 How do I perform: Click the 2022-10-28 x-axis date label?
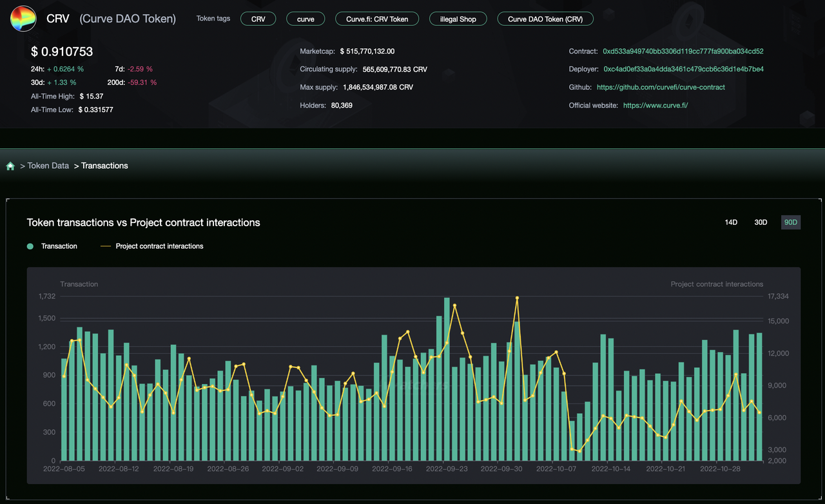click(721, 469)
